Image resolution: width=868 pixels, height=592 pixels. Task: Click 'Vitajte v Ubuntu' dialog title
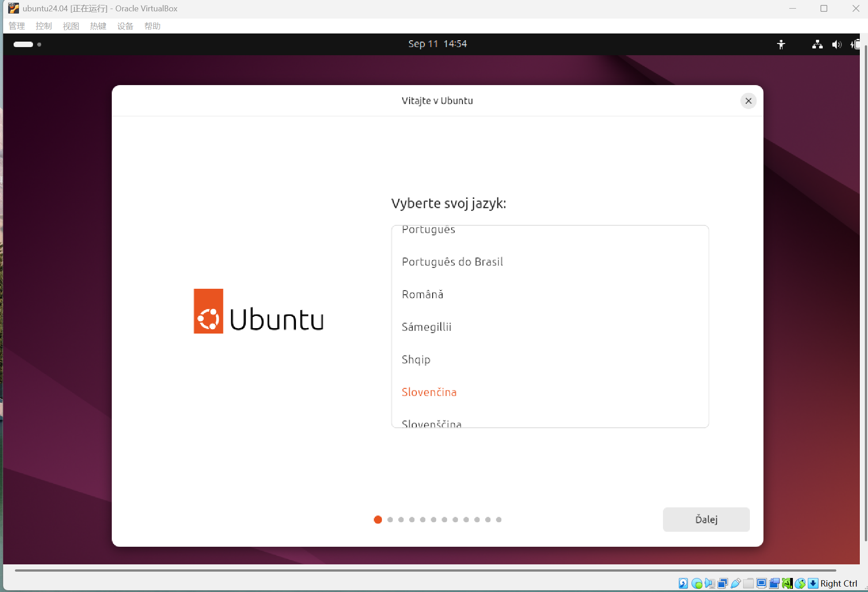click(437, 100)
